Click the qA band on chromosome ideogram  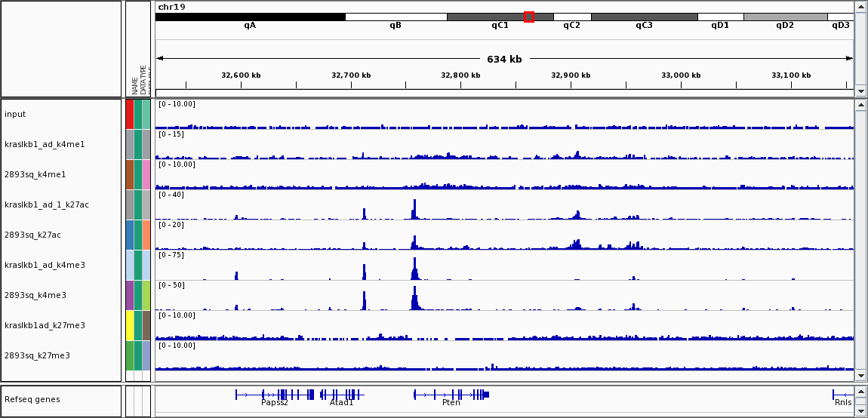pyautogui.click(x=250, y=17)
